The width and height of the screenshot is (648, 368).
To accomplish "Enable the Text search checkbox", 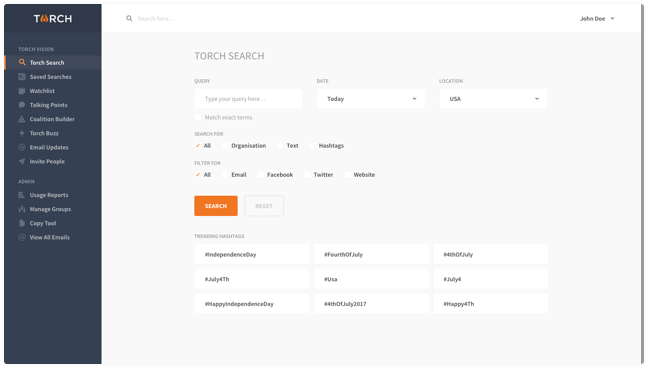I will 280,146.
